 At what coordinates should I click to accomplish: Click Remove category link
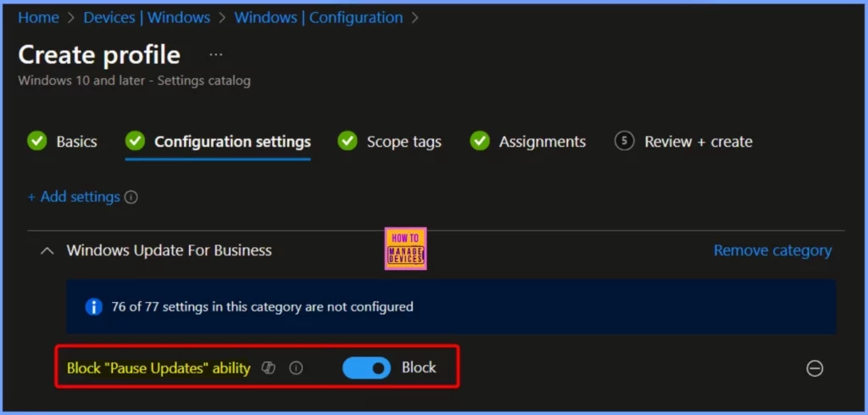click(772, 250)
